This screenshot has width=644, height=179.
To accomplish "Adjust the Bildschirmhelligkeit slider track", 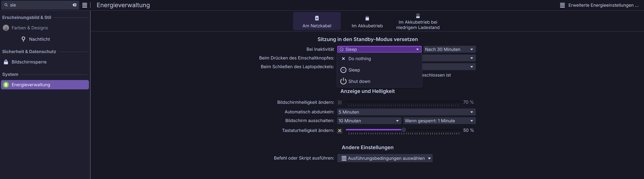I will point(403,102).
